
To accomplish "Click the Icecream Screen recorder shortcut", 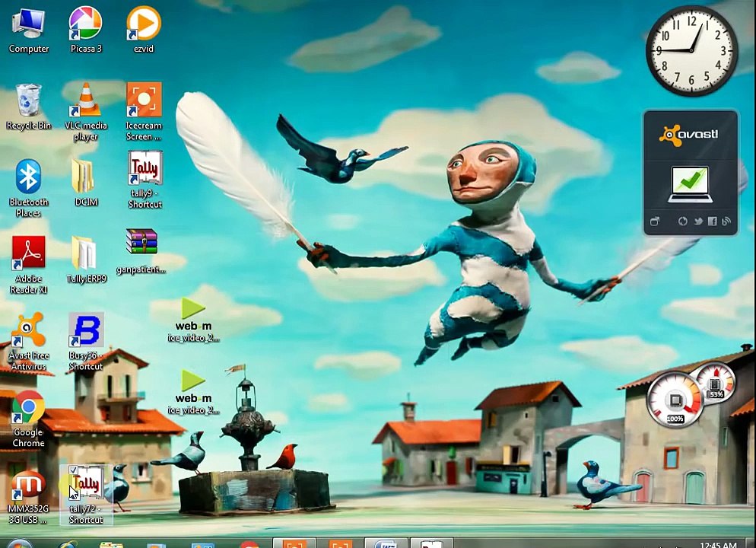I will (x=144, y=113).
